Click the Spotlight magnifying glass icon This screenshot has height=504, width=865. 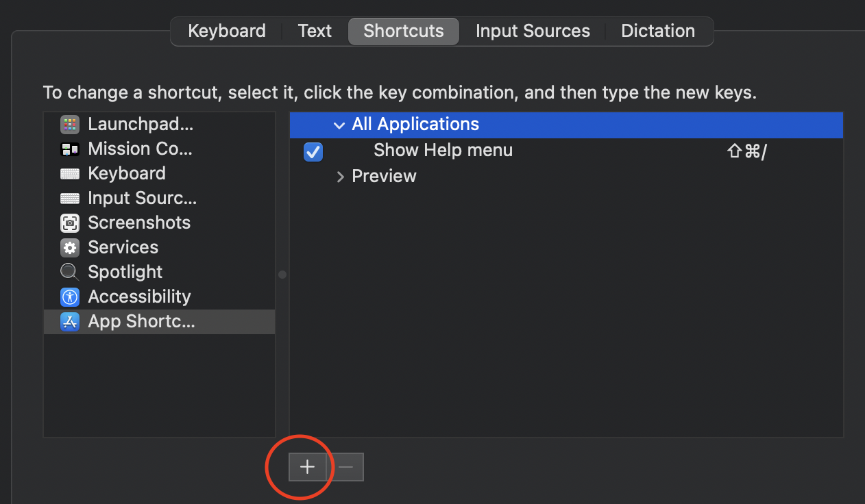point(70,273)
